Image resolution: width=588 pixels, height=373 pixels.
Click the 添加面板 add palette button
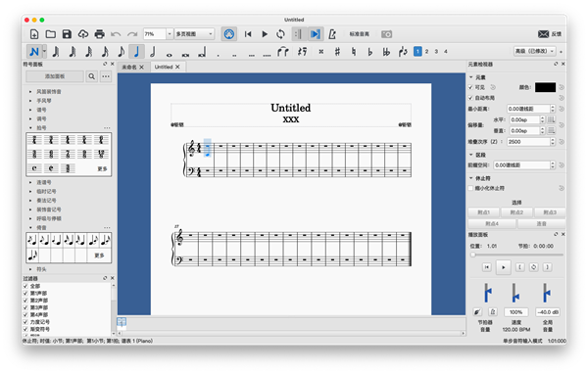tap(55, 76)
